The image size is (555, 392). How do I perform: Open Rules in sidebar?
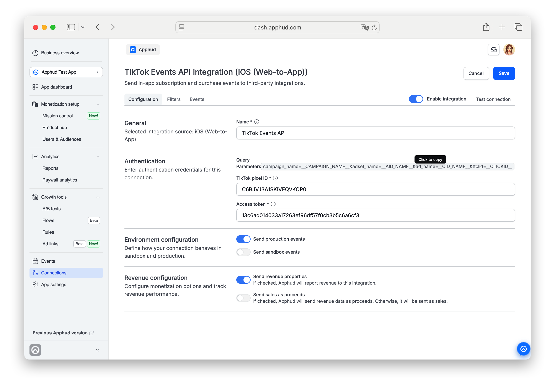(48, 232)
